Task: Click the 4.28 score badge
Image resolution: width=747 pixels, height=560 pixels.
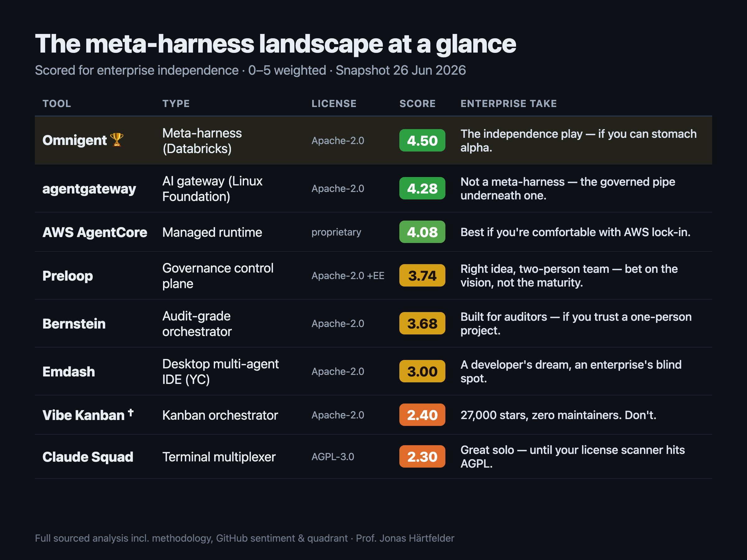Action: [x=422, y=188]
